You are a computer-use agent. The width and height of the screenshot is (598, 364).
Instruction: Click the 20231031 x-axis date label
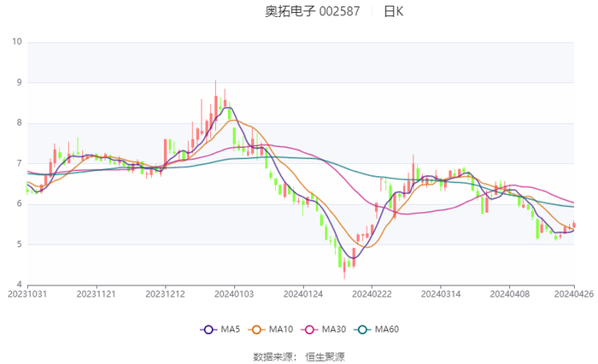(27, 294)
